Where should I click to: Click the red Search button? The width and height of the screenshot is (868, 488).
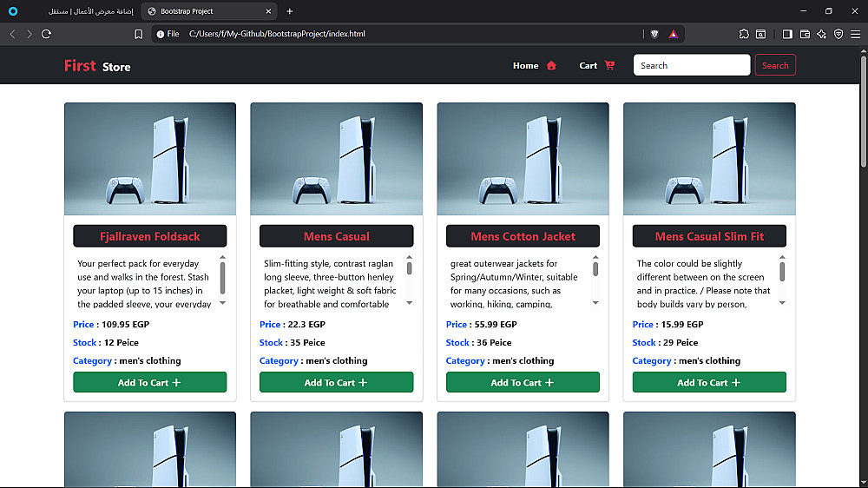[775, 65]
